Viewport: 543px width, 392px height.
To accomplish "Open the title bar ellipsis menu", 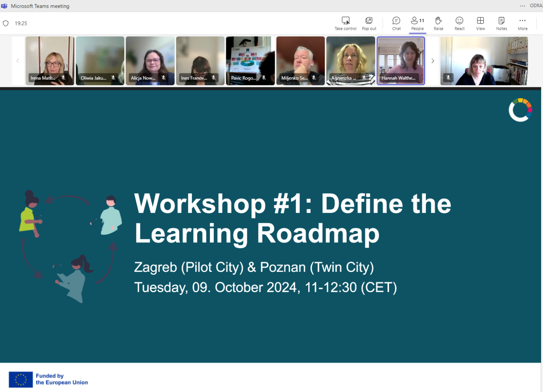I will 522,6.
